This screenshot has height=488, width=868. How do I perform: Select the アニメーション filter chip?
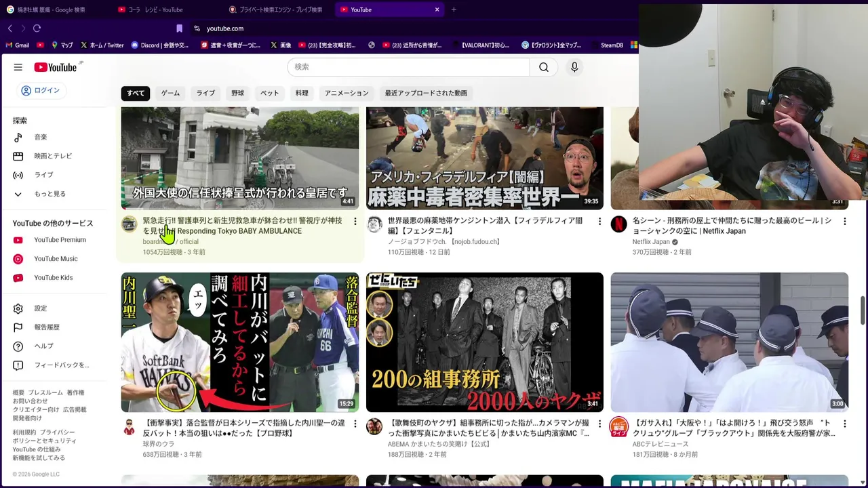347,93
